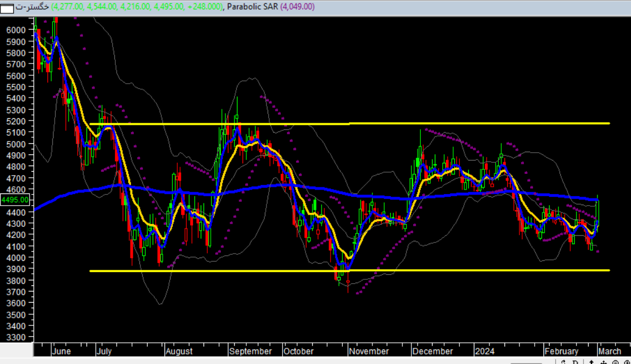
Task: Click the 4,216.00 low price in the title
Action: pyautogui.click(x=135, y=7)
